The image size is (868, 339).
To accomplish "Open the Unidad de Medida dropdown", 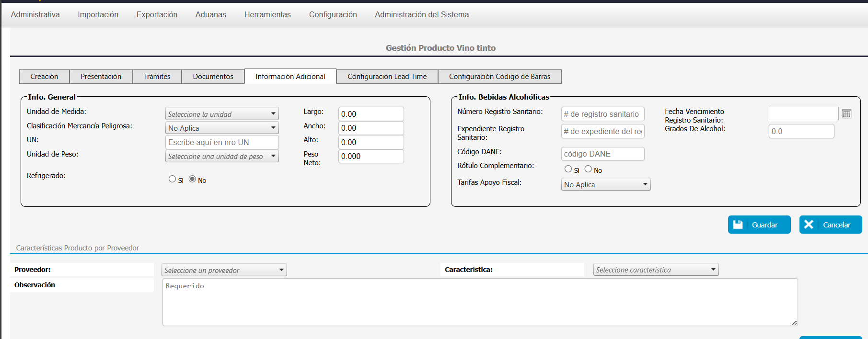I will click(222, 114).
